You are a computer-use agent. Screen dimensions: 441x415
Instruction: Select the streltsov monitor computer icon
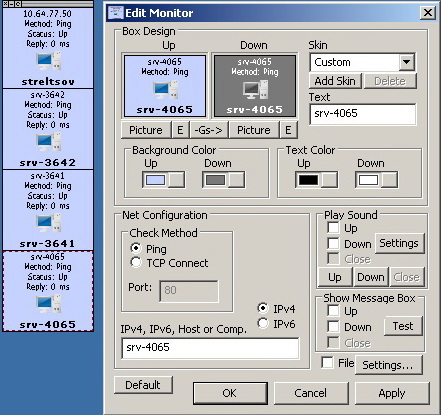coord(48,61)
